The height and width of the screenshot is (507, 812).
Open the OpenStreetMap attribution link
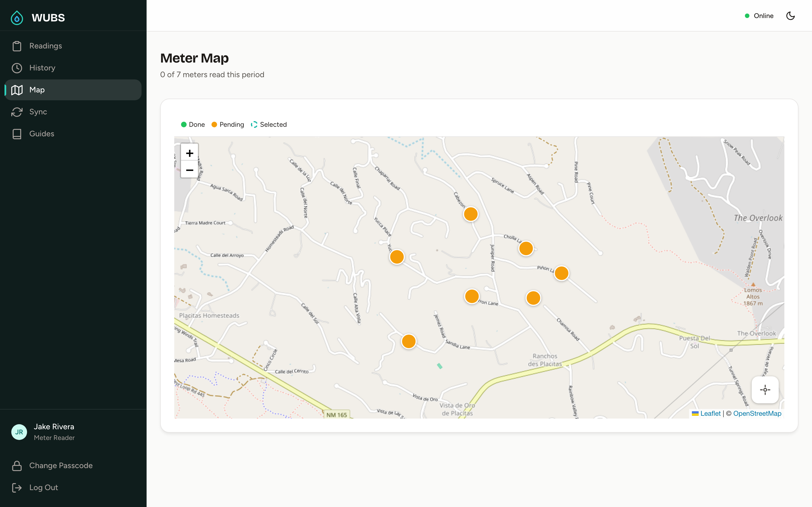pyautogui.click(x=757, y=413)
